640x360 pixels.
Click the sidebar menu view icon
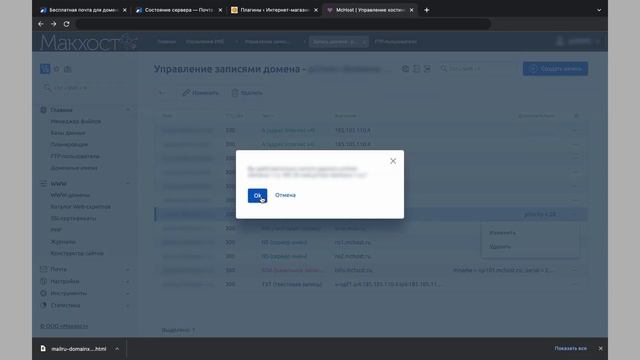tap(45, 69)
